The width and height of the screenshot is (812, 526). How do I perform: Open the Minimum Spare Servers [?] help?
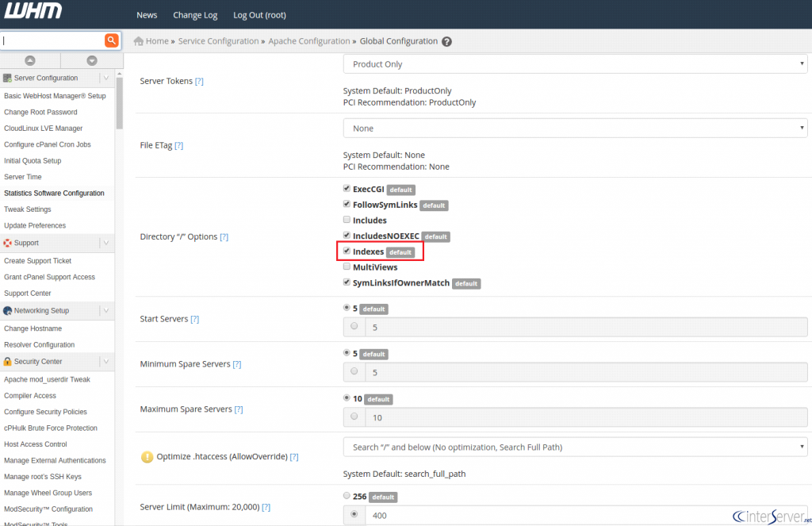[236, 364]
